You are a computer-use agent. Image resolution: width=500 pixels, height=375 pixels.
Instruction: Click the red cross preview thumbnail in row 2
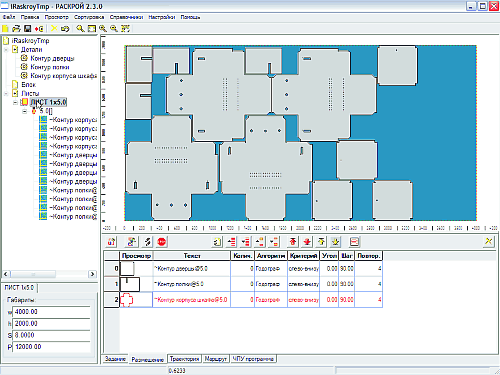coord(127,300)
